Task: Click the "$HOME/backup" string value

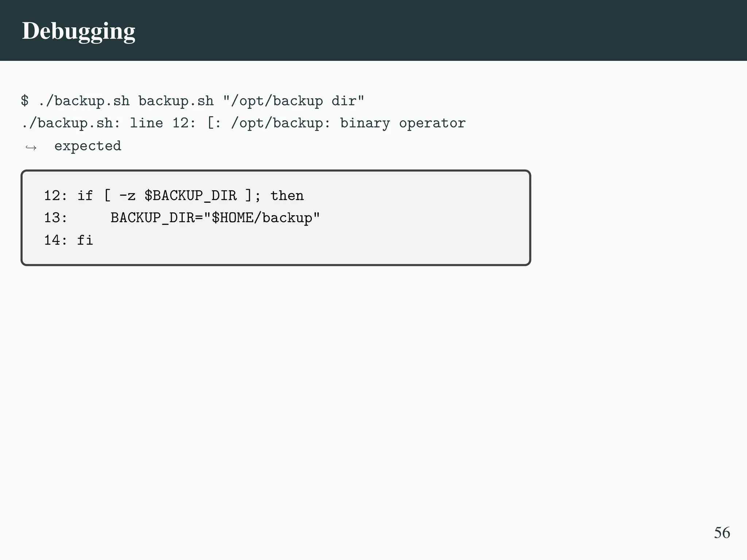Action: [x=262, y=218]
